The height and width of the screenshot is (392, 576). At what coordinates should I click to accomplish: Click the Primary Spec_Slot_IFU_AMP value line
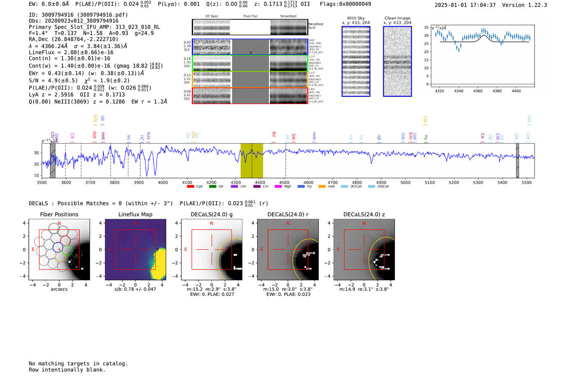click(x=95, y=27)
